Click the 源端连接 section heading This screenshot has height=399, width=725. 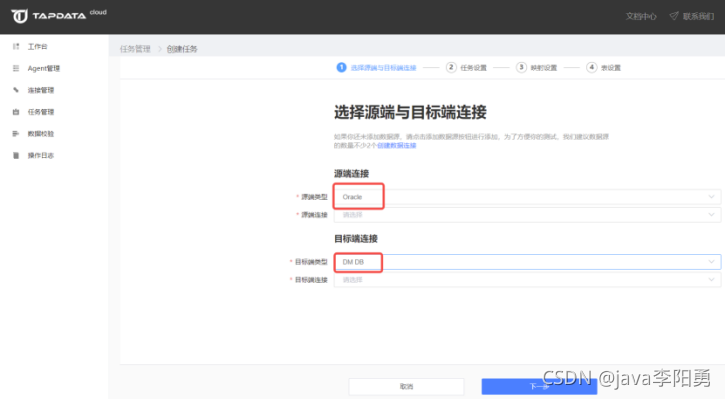pyautogui.click(x=351, y=174)
